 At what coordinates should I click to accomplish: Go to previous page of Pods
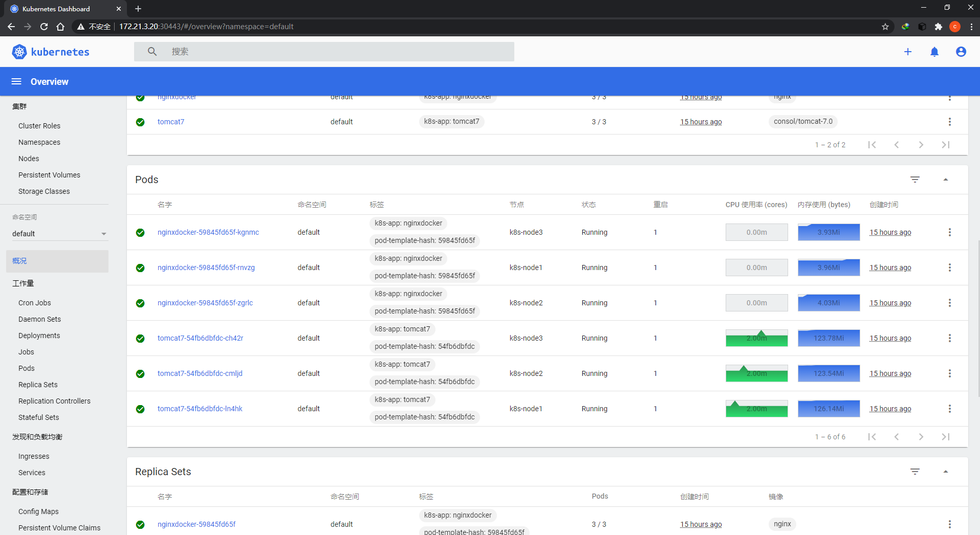point(897,437)
